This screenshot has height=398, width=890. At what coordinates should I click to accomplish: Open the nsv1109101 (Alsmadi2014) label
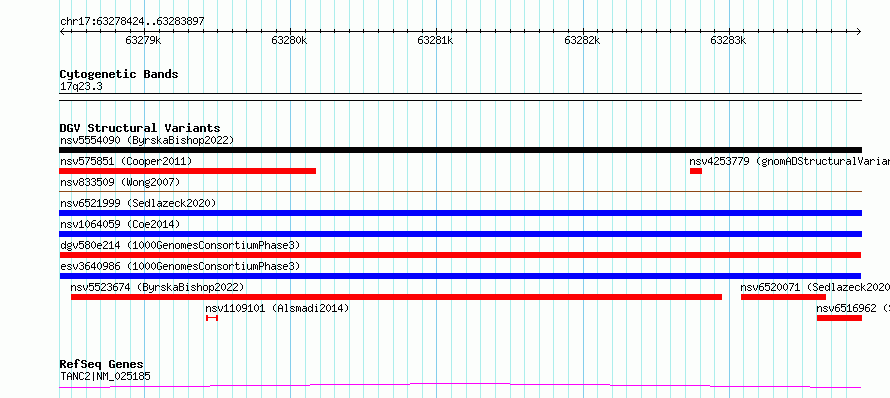277,308
